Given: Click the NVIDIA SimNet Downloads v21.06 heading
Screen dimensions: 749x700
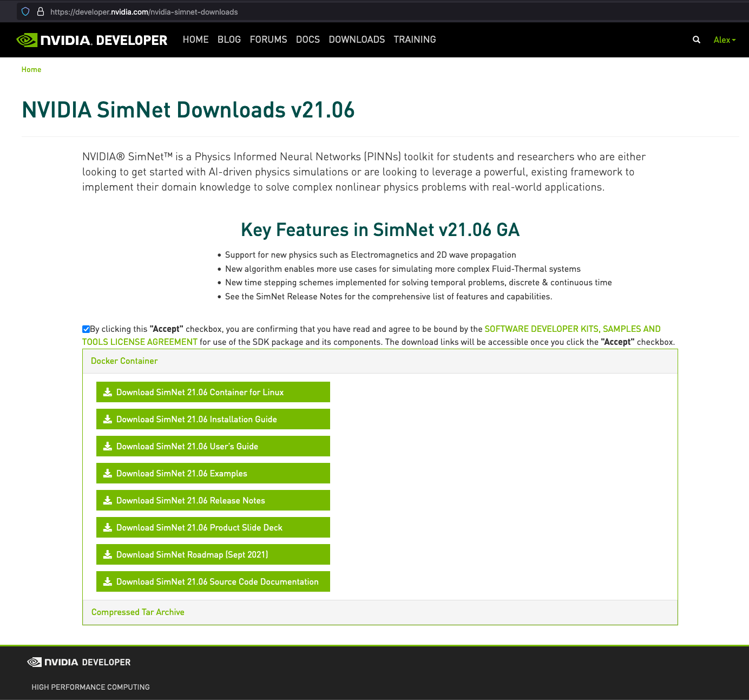Looking at the screenshot, I should point(188,110).
